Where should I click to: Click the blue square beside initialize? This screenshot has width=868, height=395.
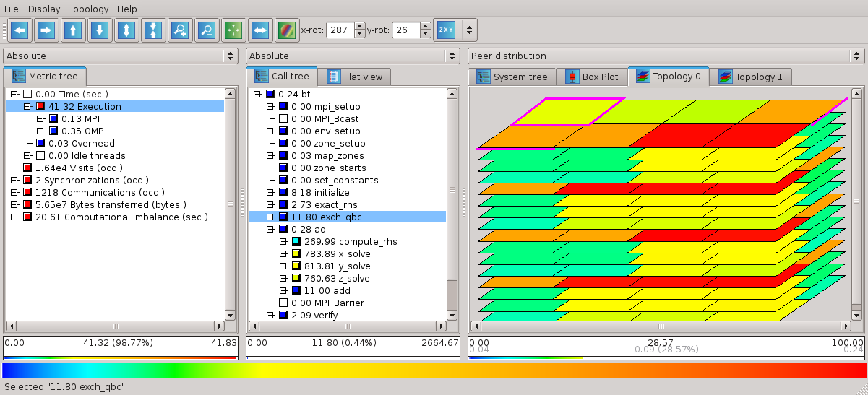pos(283,192)
